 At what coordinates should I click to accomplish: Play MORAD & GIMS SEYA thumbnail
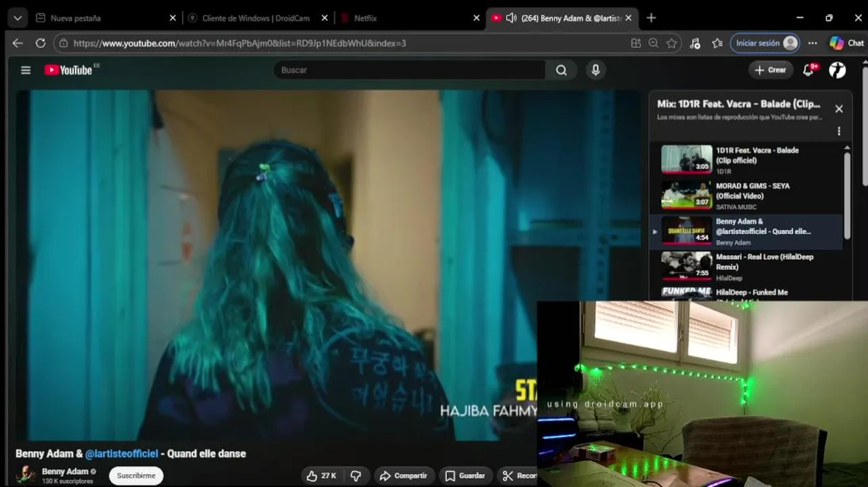click(686, 195)
